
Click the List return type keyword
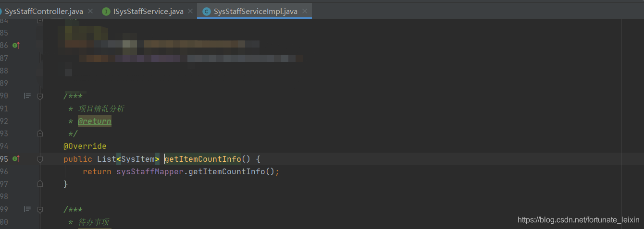point(106,159)
